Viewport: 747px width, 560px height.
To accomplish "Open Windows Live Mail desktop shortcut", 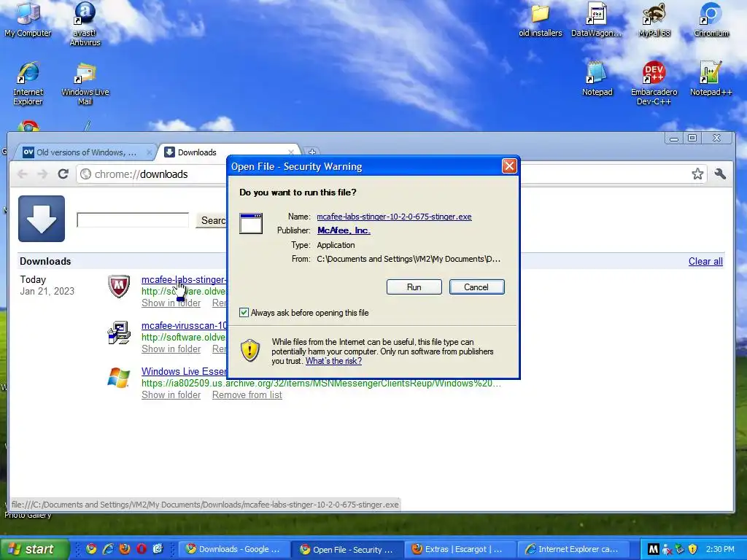I will click(x=85, y=83).
